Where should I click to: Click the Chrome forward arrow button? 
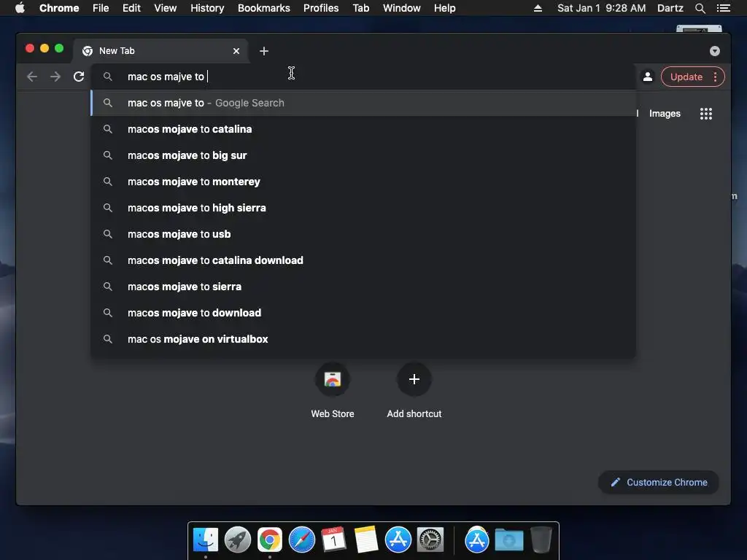click(55, 77)
